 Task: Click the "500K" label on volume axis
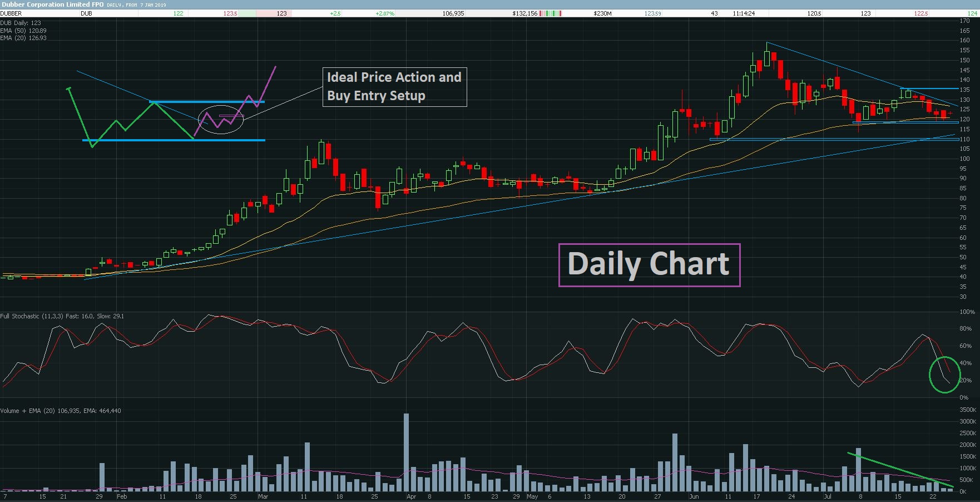967,480
